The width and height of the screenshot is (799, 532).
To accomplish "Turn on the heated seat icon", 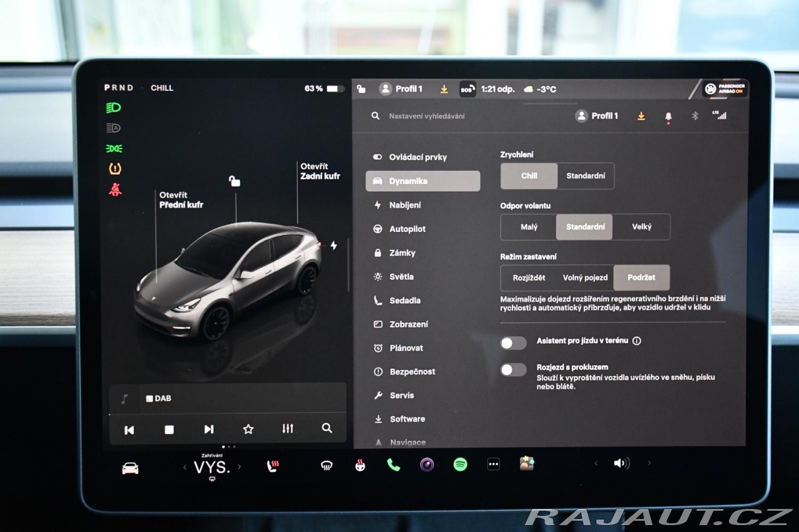I will (x=273, y=466).
